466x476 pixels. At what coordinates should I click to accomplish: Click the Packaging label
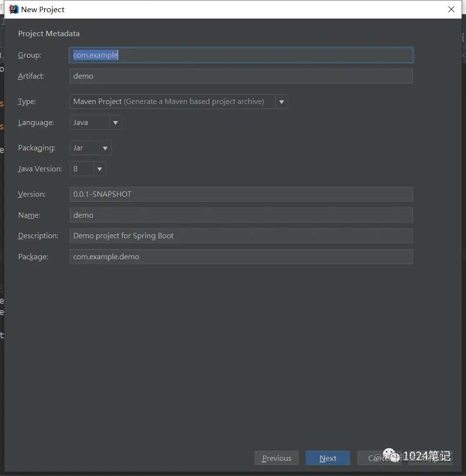(x=37, y=148)
